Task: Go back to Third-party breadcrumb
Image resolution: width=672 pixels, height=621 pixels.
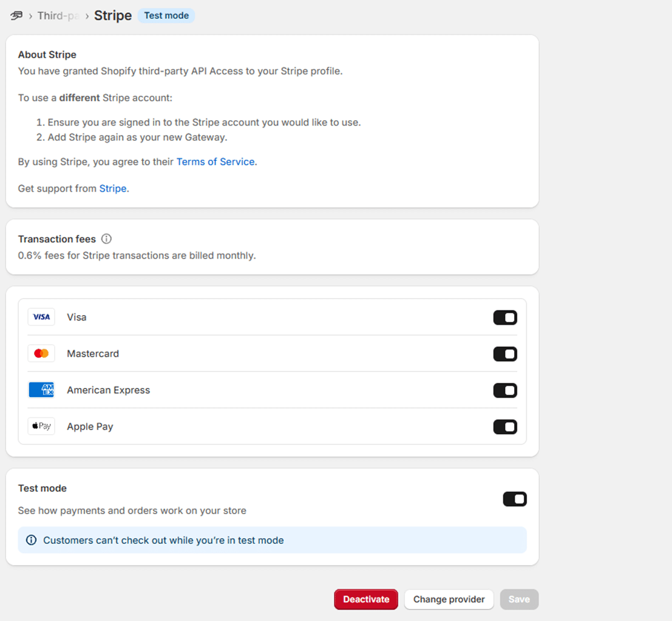Action: pos(58,16)
